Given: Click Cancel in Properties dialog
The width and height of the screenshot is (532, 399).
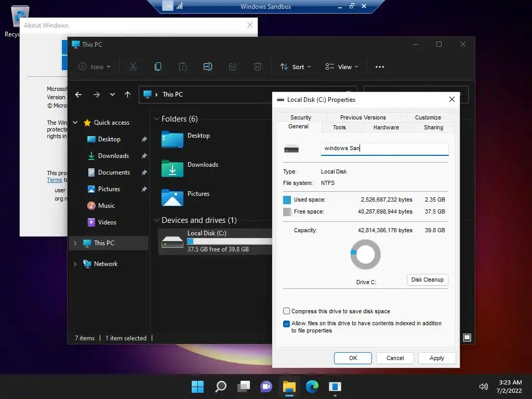Looking at the screenshot, I should click(395, 358).
